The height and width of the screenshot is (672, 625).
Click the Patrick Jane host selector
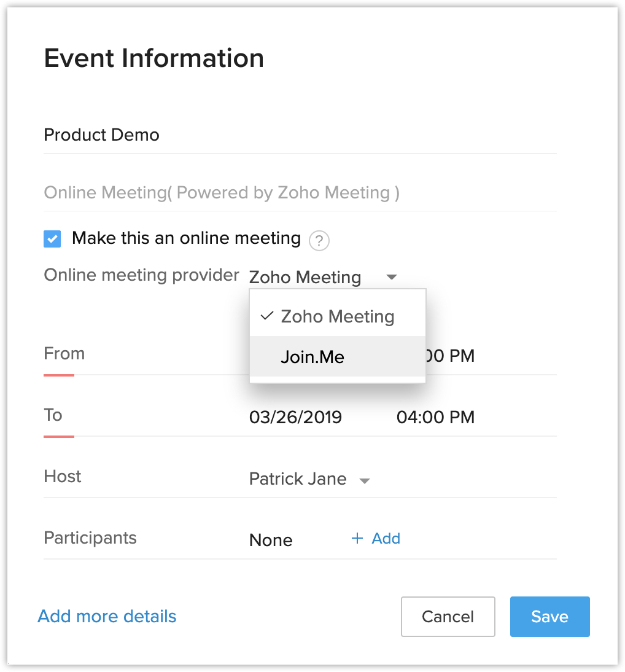point(298,479)
